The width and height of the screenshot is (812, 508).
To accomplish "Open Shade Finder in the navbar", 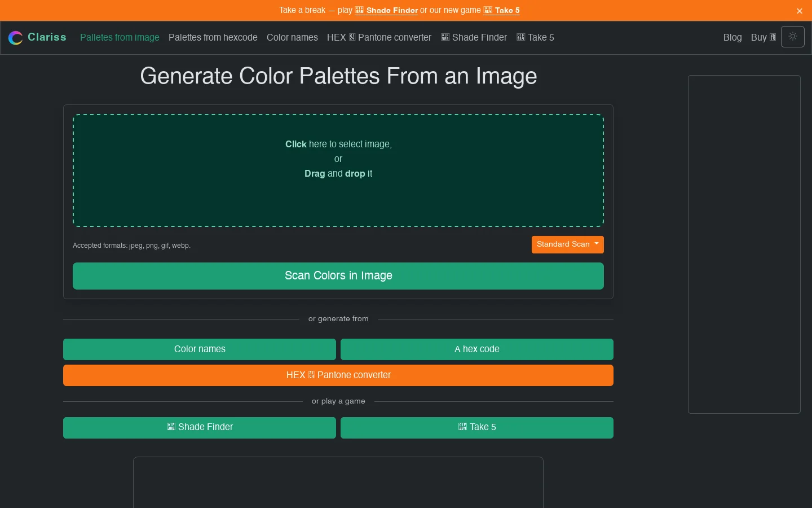I will 474,37.
